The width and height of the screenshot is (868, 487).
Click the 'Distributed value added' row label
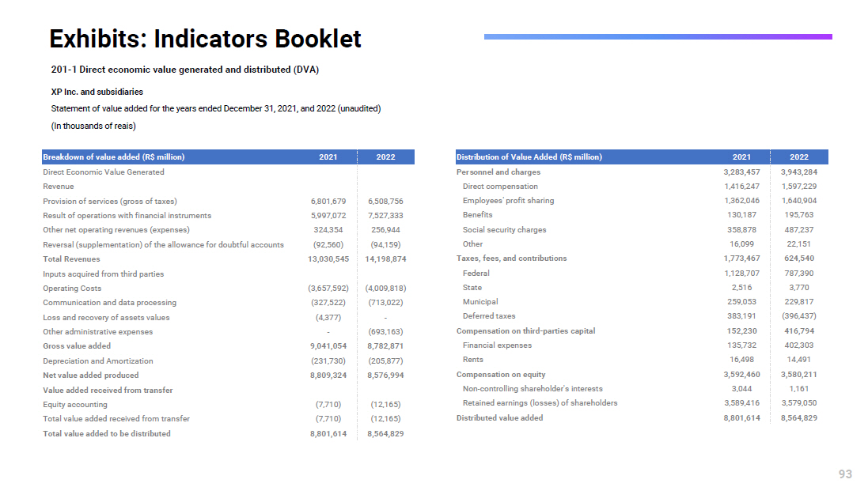(499, 418)
